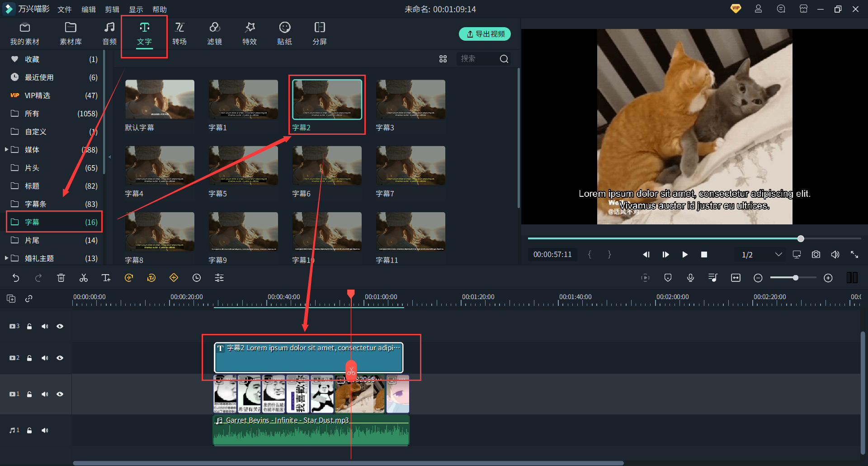
Task: Open the 分屏 split screen panel
Action: click(x=320, y=34)
